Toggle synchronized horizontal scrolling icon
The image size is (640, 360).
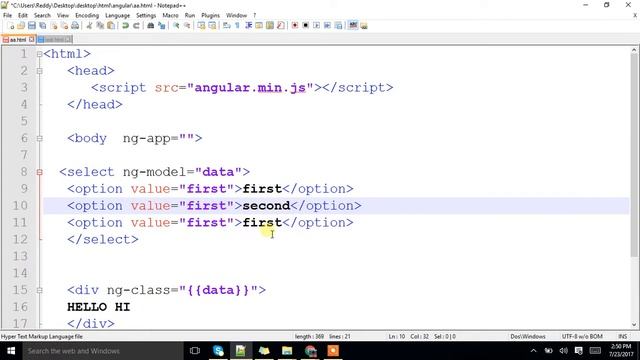pos(212,26)
